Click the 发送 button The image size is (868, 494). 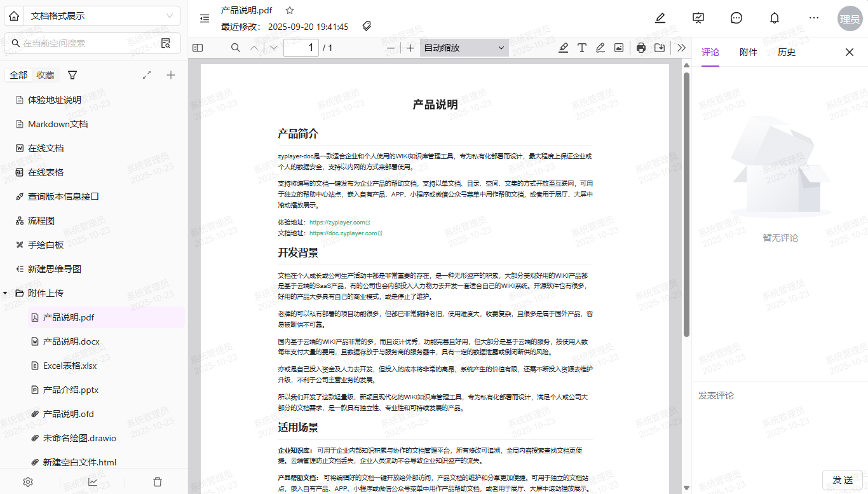843,480
